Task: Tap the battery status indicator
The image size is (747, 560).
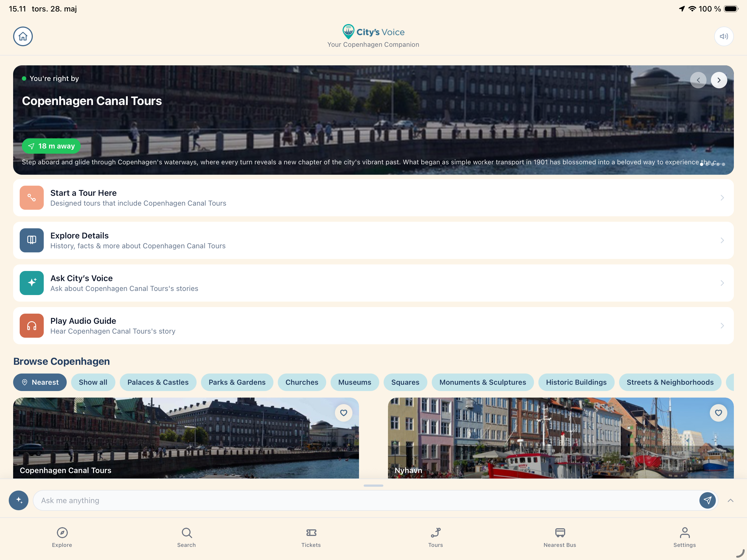Action: coord(731,9)
